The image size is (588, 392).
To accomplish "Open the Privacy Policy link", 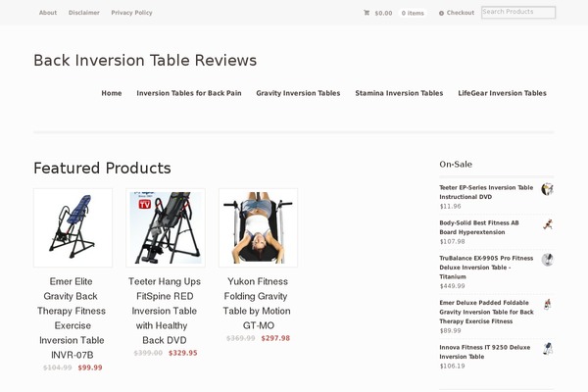I will [131, 13].
